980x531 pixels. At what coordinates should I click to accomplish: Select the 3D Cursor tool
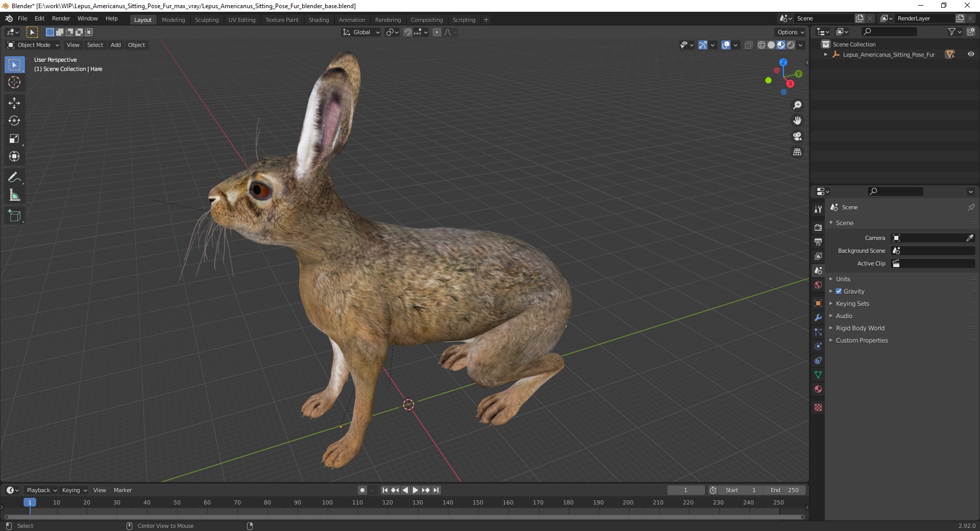click(14, 82)
